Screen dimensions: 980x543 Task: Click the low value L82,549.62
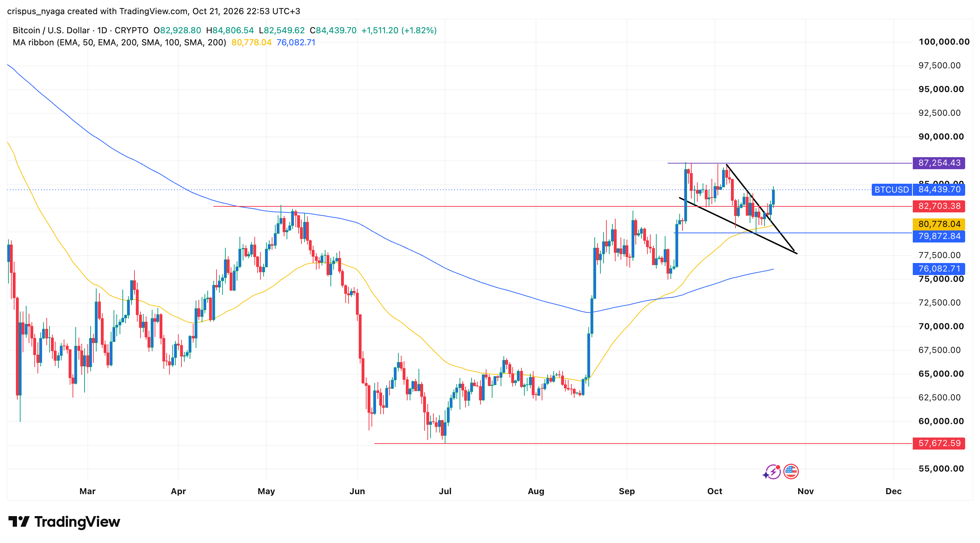[x=282, y=30]
